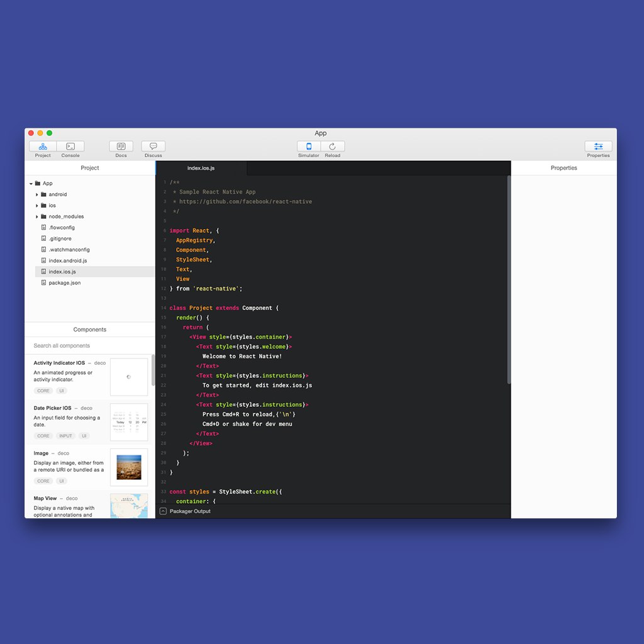Click line with 'Welcome to React Native!'
644x644 pixels.
(x=242, y=357)
